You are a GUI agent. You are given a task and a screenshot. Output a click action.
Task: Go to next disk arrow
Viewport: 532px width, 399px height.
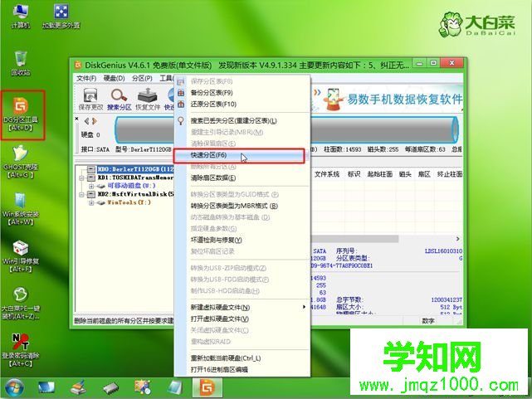click(95, 121)
